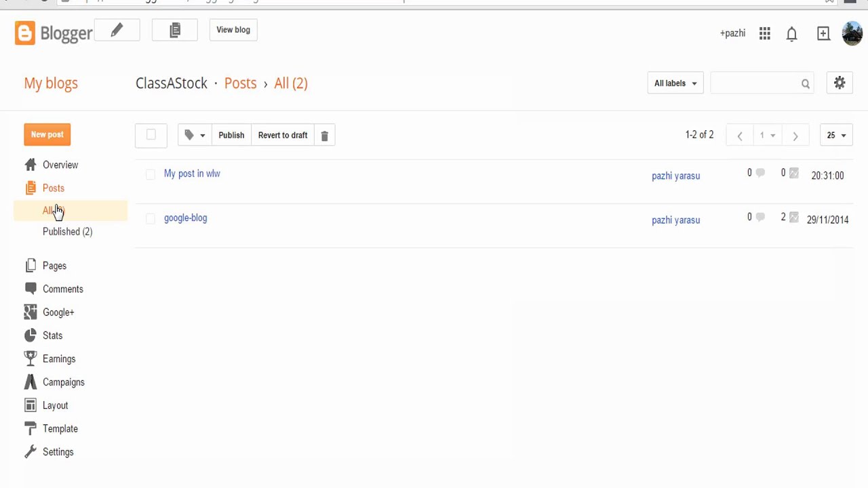
Task: Open the label tag dropdown
Action: pos(195,136)
